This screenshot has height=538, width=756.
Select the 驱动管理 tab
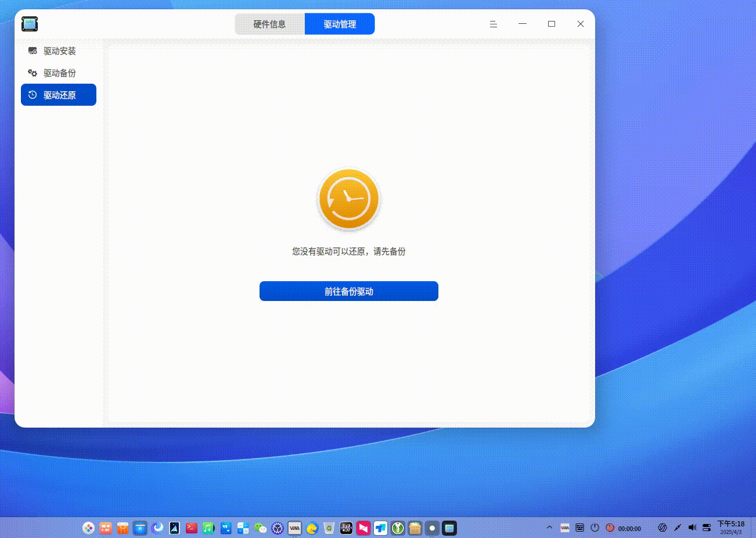pos(340,24)
